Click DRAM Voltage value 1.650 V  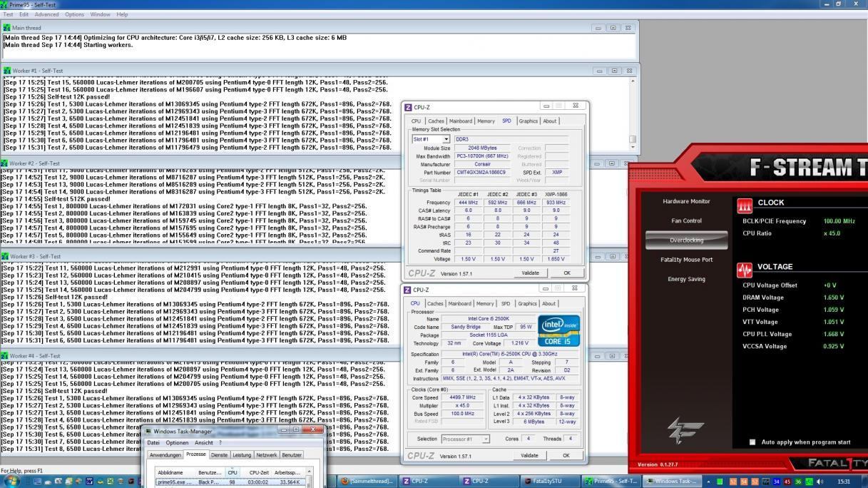tap(833, 298)
